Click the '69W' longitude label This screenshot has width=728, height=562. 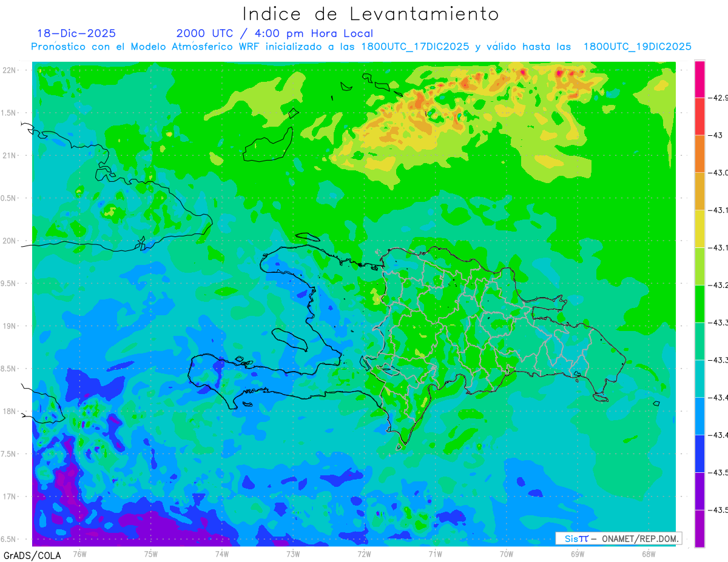click(x=577, y=554)
